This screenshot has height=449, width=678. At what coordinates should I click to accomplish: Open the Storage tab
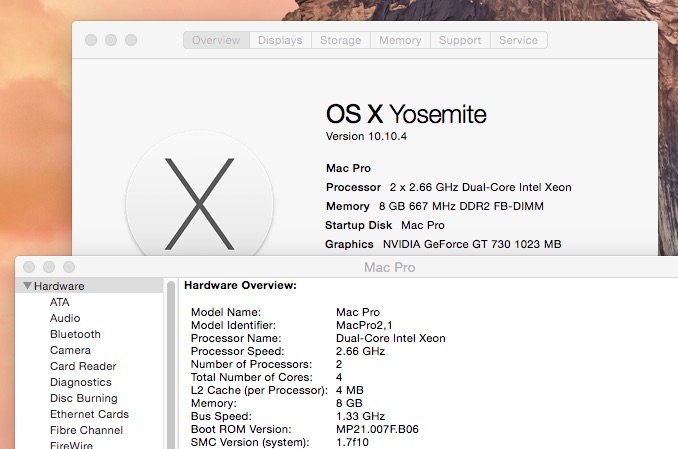[x=341, y=40]
